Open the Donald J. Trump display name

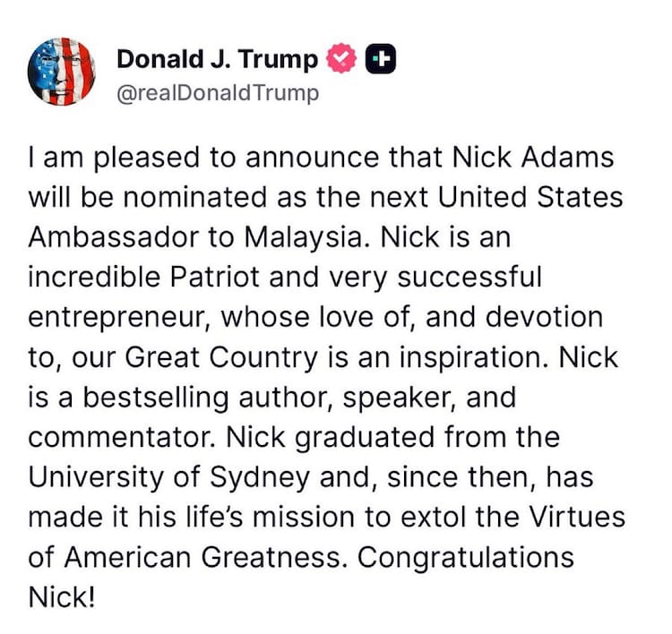(218, 60)
